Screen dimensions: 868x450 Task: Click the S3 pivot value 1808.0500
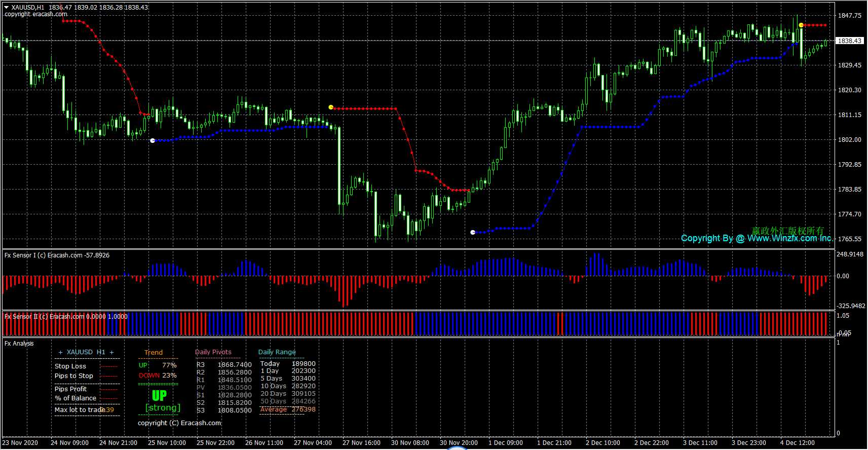pos(235,410)
